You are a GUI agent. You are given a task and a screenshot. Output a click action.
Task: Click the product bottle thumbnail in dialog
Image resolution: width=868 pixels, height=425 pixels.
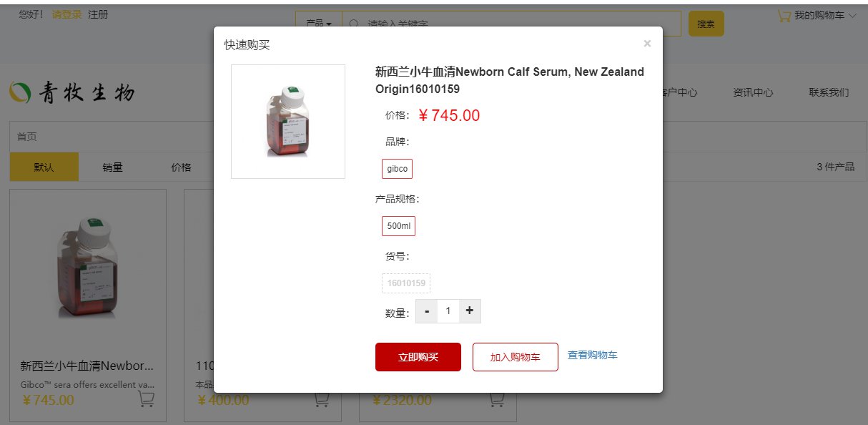pos(288,122)
